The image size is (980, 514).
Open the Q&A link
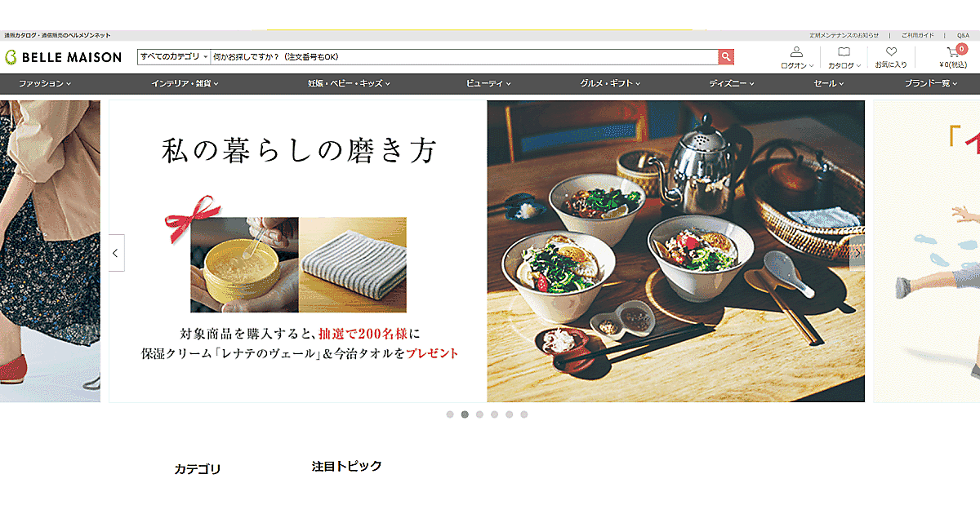(x=963, y=36)
